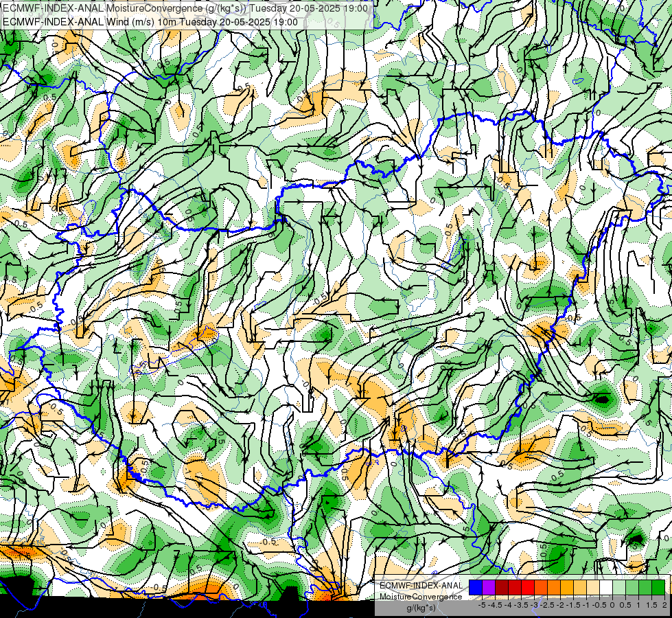
Task: Pick the orange-red swatch (-3 to -2.5)
Action: pyautogui.click(x=541, y=588)
